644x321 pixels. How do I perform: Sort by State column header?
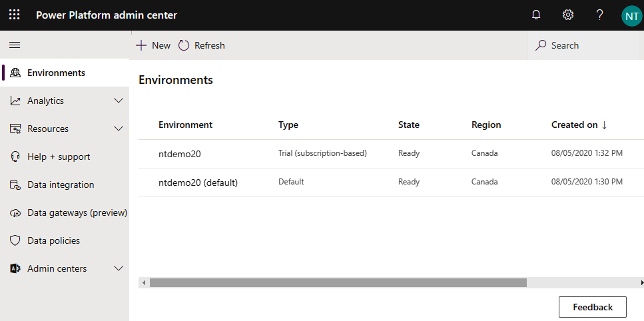[409, 125]
